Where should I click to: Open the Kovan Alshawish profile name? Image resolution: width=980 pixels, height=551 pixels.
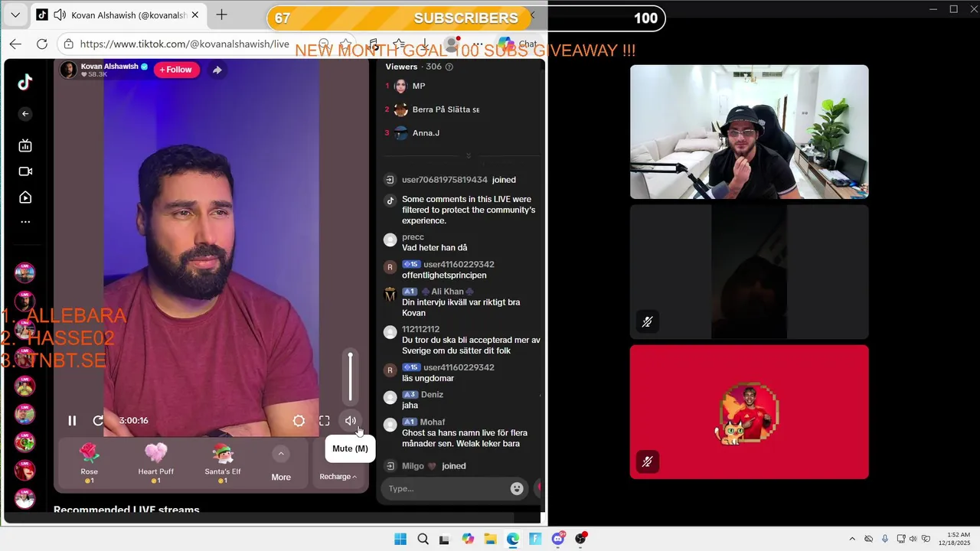click(110, 67)
